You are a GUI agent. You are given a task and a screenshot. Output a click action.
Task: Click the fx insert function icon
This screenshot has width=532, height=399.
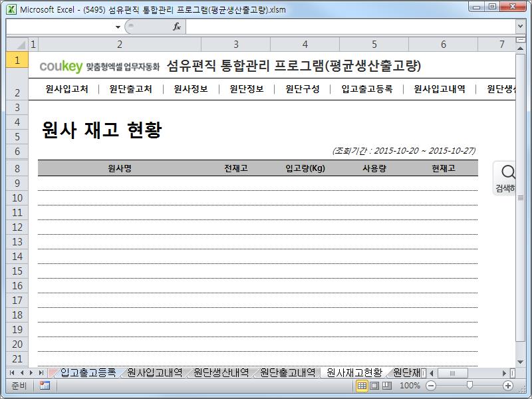click(177, 27)
